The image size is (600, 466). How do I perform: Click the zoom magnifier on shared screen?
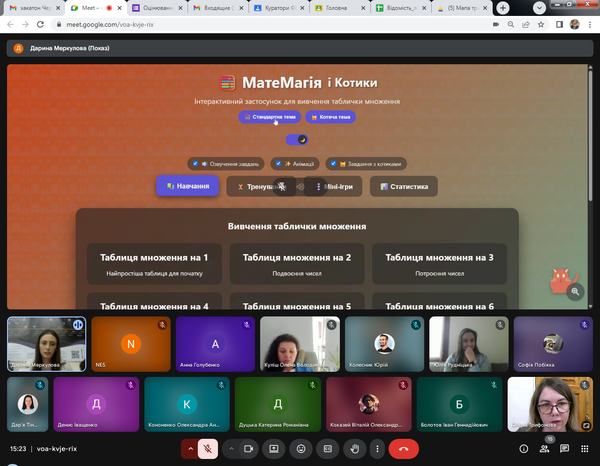click(574, 292)
